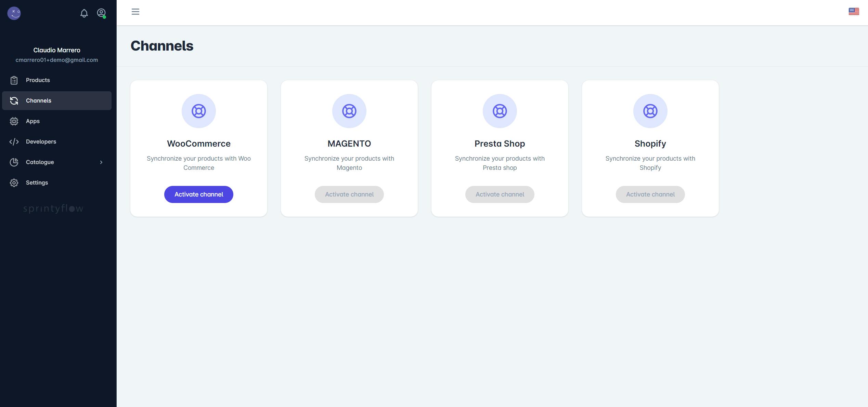
Task: Click the "Synchronize your products with Shopify" description
Action: [650, 163]
